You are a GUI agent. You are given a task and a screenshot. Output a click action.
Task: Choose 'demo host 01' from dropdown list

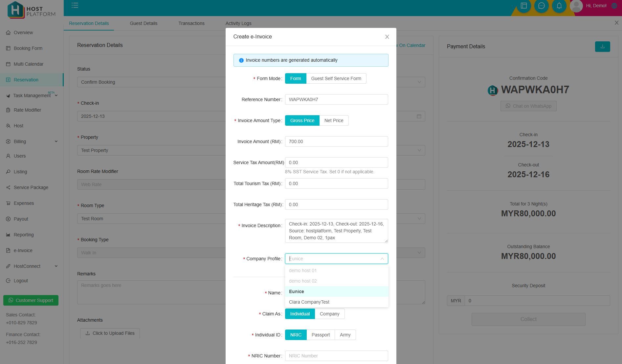tap(337, 270)
